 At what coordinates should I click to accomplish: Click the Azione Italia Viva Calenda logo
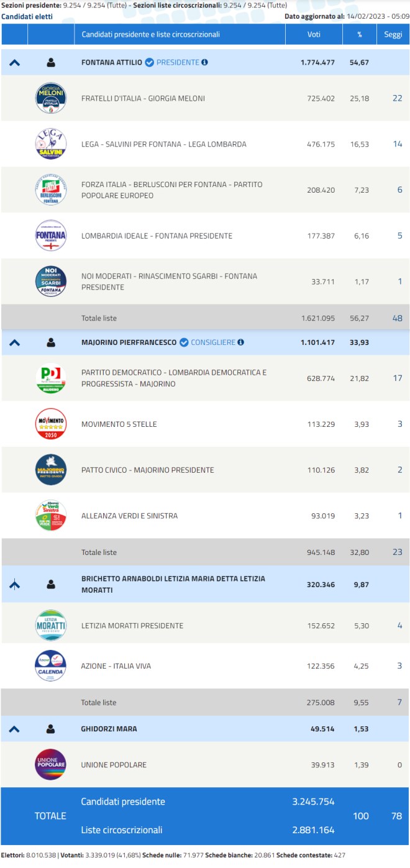tap(51, 666)
